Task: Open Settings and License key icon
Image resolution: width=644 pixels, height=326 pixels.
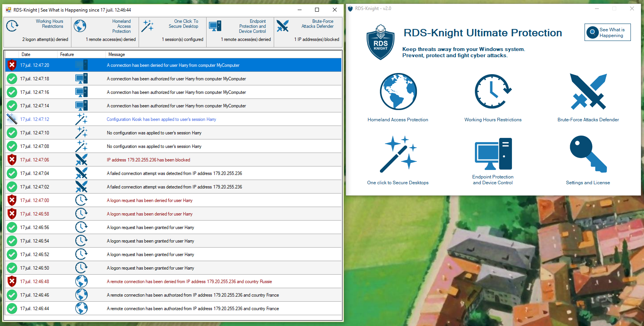Action: 588,154
